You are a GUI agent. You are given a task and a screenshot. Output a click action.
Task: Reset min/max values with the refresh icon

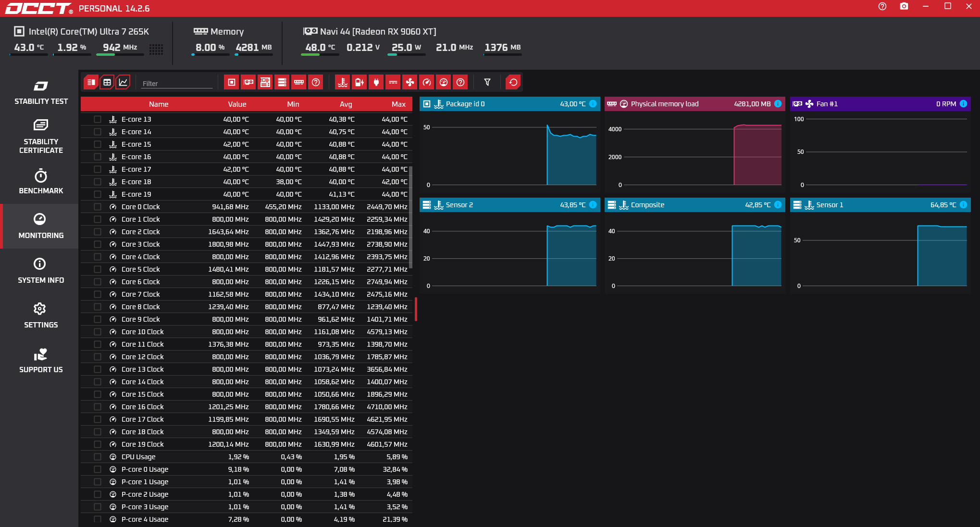[x=513, y=82]
